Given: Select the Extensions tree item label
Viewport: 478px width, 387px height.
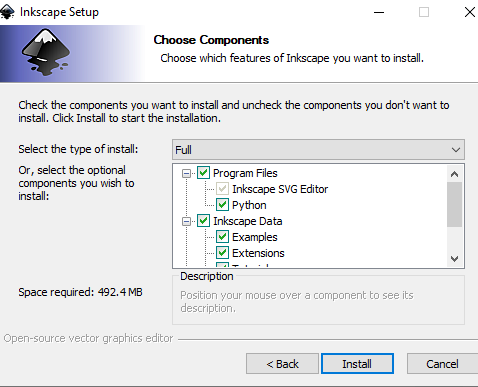Looking at the screenshot, I should click(258, 253).
